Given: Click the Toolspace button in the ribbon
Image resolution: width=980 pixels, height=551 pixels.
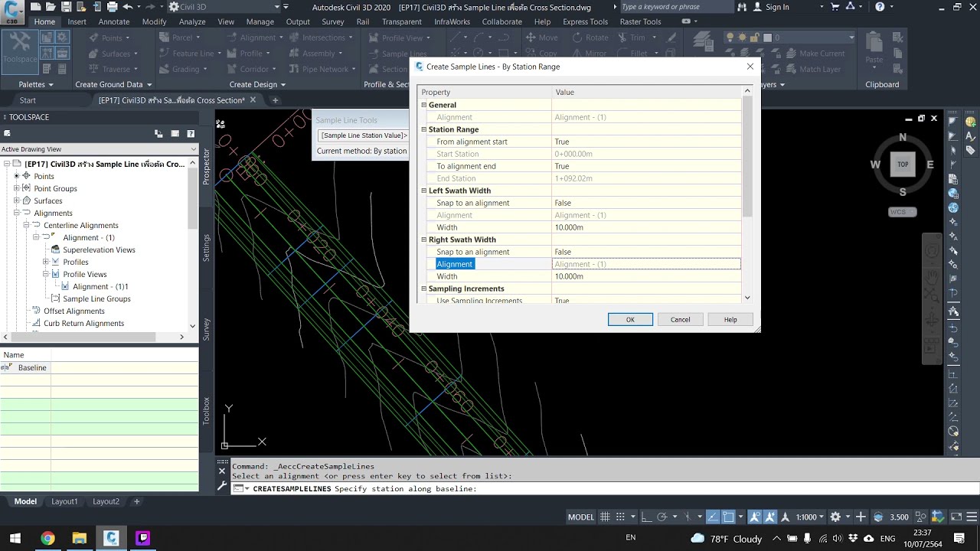Looking at the screenshot, I should [19, 51].
